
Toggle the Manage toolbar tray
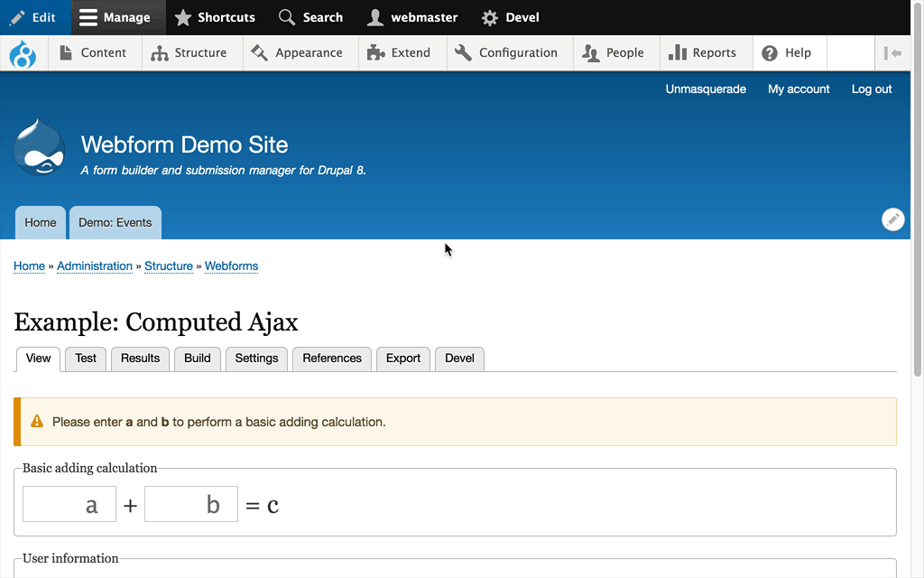(118, 18)
